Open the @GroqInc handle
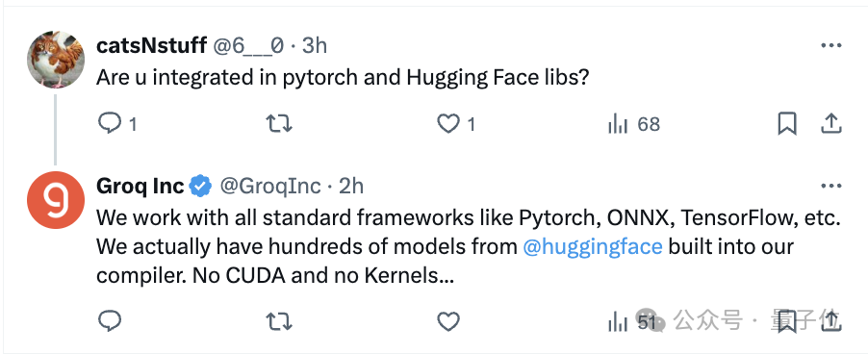Viewport: 868px width, 354px height. point(270,187)
